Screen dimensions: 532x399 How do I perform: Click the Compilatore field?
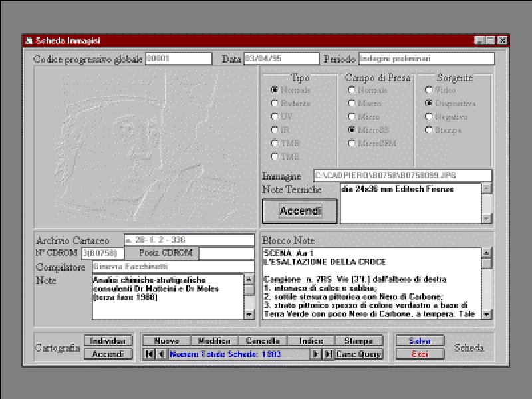174,267
